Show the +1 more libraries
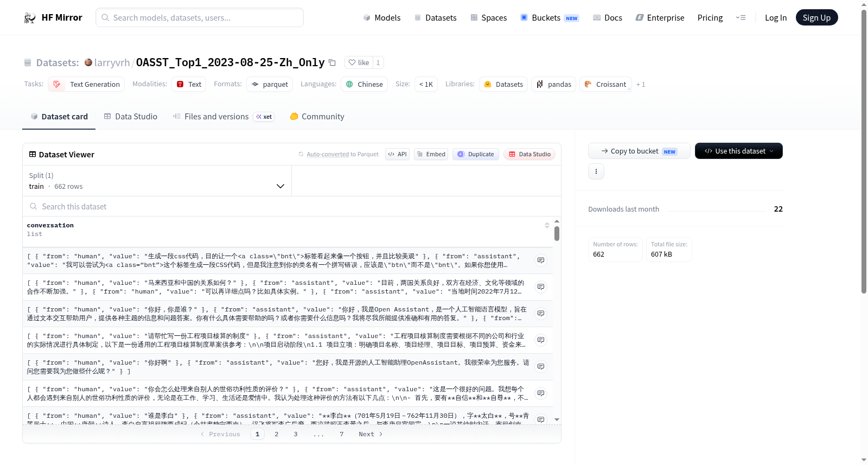The width and height of the screenshot is (868, 465). click(x=641, y=85)
